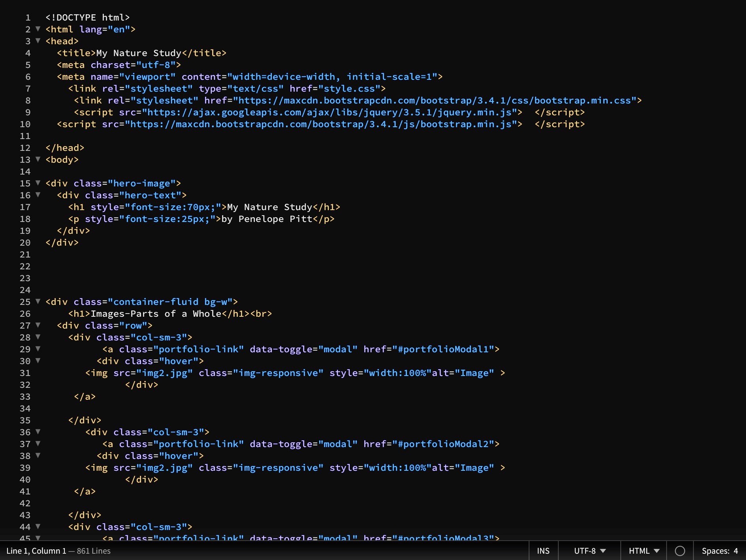Click the circle icon in the status bar

coord(681,551)
